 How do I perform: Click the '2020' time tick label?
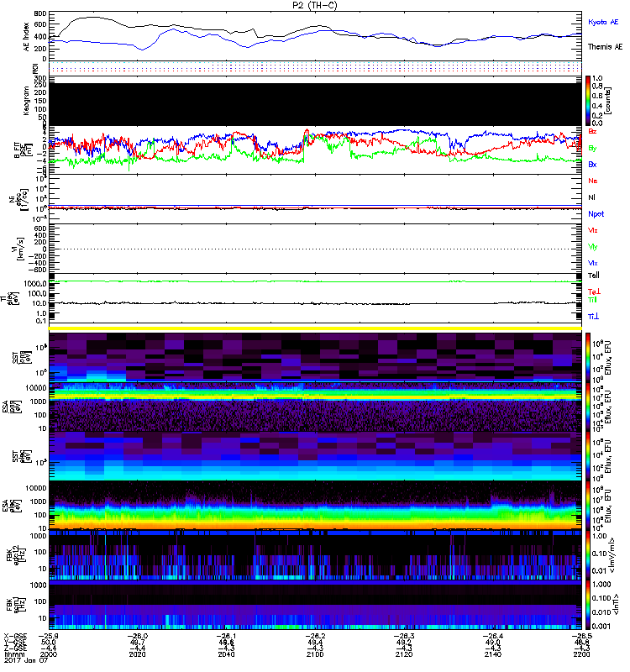pyautogui.click(x=137, y=654)
